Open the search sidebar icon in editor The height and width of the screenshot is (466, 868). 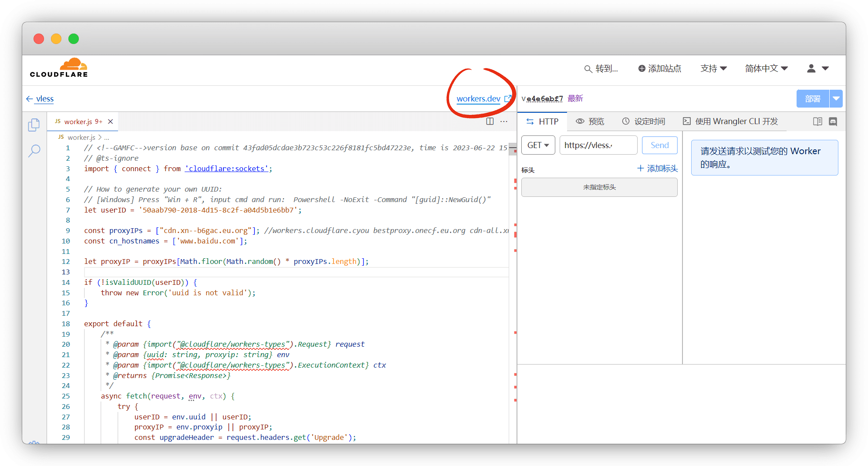34,151
